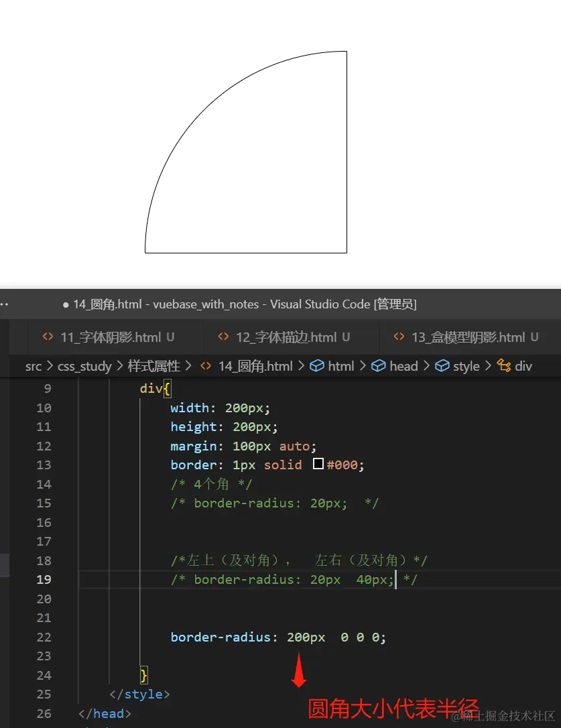
Task: Click the cube icon before 'style' breadcrumb
Action: pyautogui.click(x=442, y=366)
